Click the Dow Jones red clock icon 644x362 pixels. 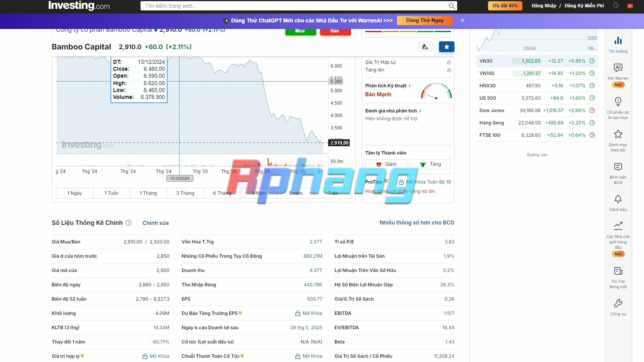(592, 110)
